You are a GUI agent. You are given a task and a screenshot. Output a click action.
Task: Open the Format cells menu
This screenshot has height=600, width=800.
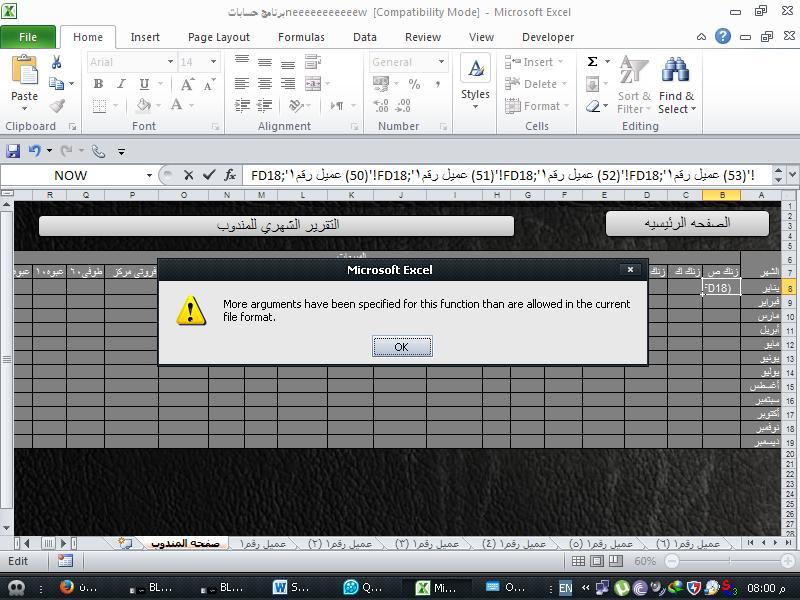point(537,106)
